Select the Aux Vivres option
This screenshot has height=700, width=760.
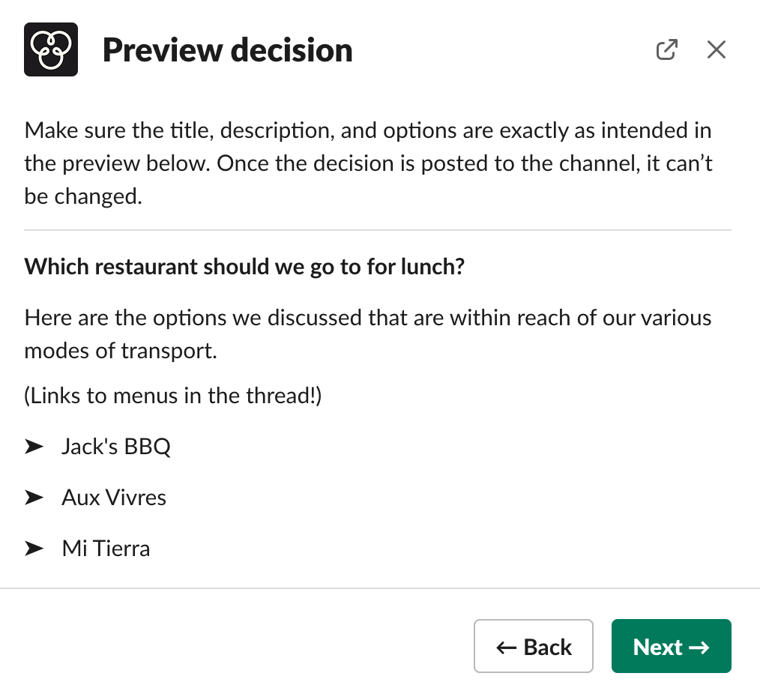coord(113,497)
